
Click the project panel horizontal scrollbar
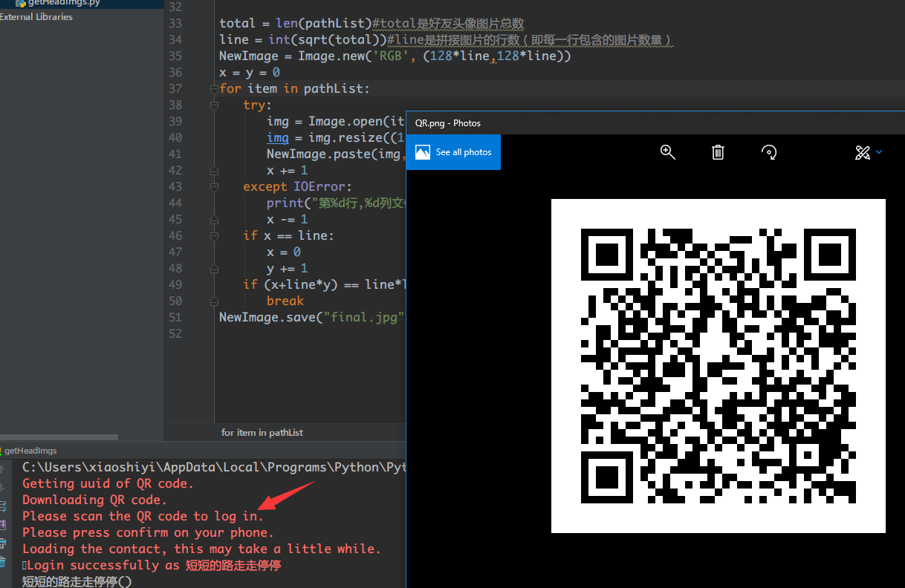pyautogui.click(x=59, y=437)
